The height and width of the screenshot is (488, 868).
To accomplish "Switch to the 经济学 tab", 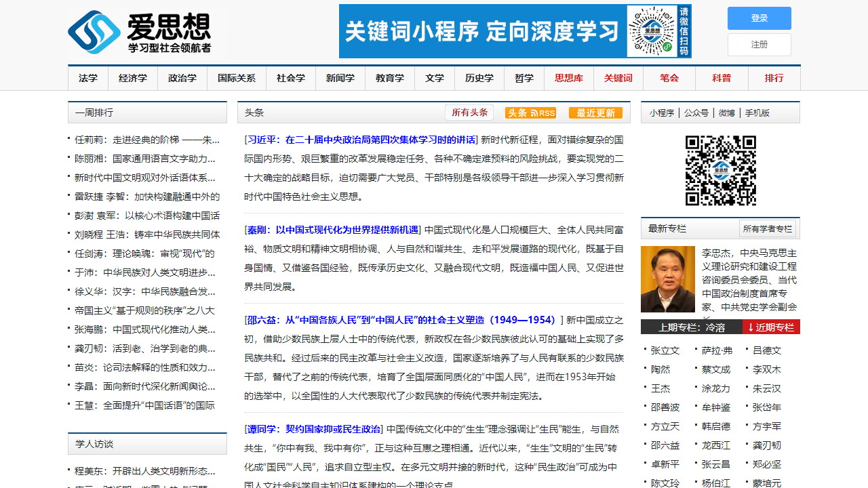I will click(132, 78).
